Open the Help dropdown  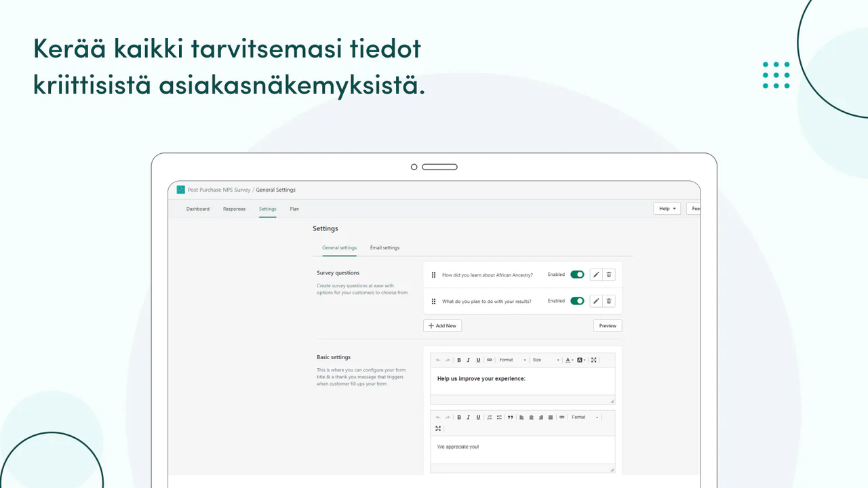click(x=667, y=209)
